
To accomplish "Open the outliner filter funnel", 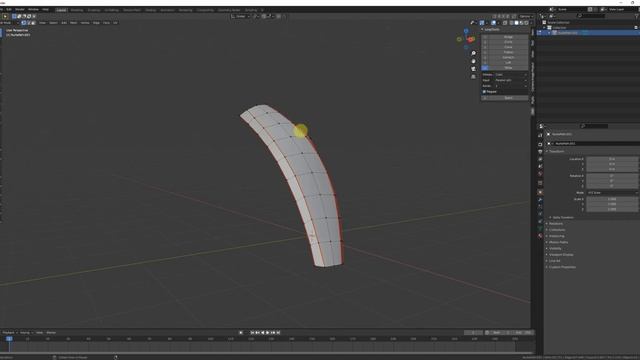I will [636, 16].
